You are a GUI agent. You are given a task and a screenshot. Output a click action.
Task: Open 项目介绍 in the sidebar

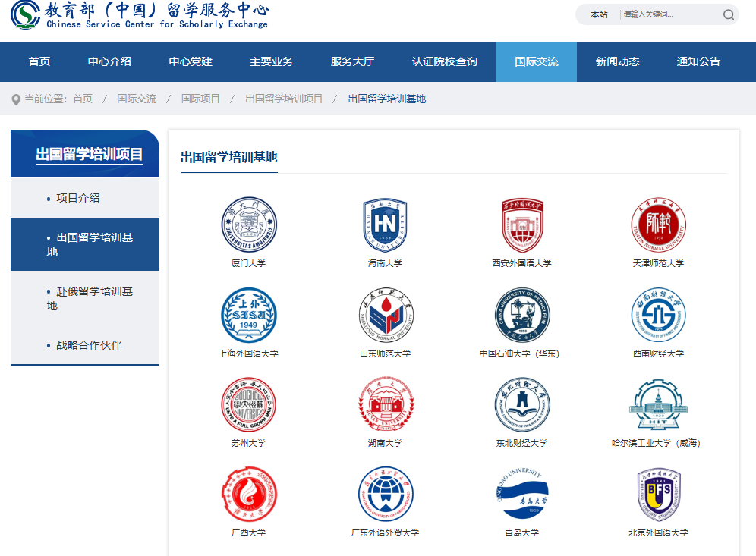(78, 198)
